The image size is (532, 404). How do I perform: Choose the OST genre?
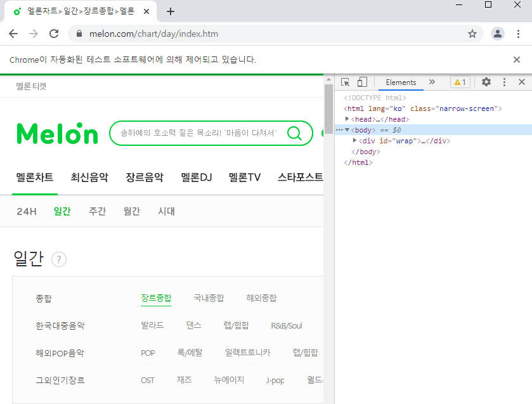[x=148, y=380]
